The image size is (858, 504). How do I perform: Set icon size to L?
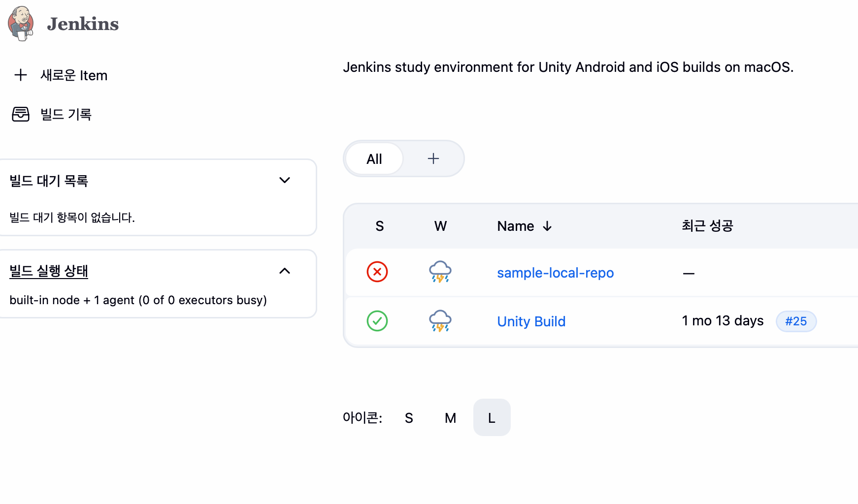tap(492, 418)
